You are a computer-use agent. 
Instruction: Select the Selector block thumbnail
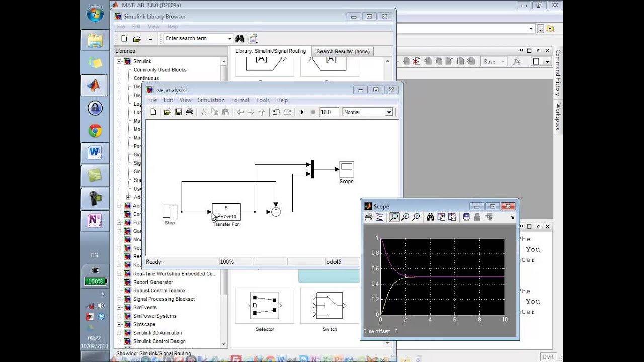265,306
